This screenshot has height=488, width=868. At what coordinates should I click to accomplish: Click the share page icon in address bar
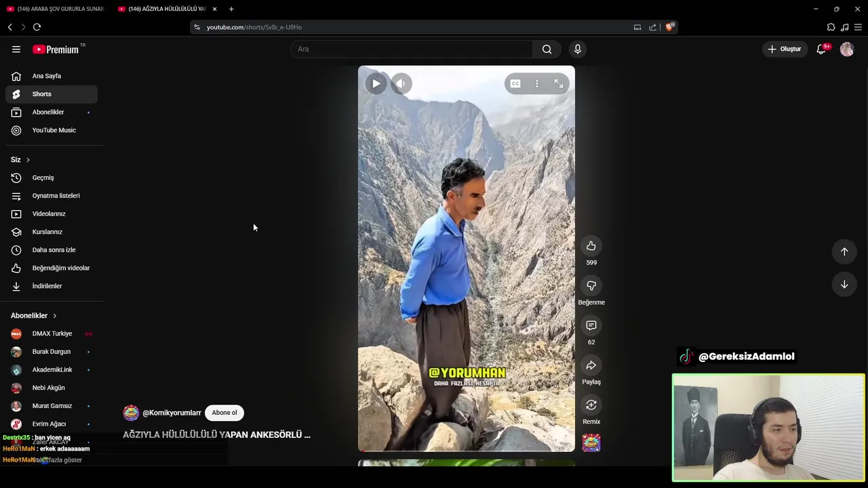(652, 27)
